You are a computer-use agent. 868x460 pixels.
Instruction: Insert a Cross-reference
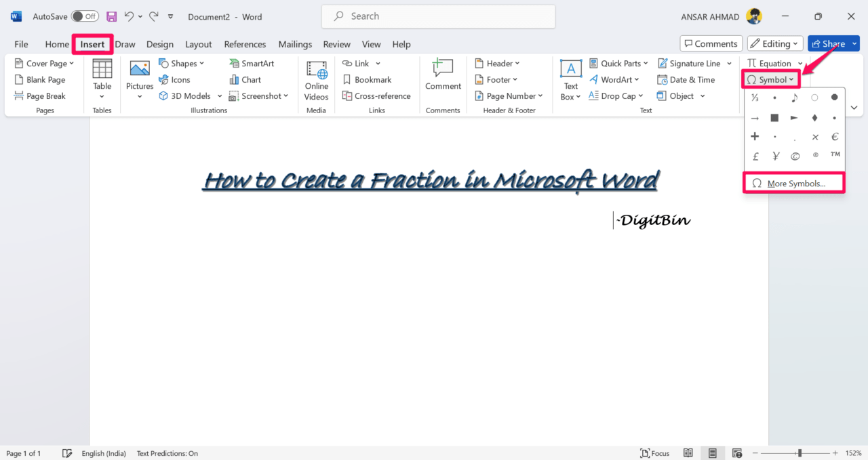[376, 96]
